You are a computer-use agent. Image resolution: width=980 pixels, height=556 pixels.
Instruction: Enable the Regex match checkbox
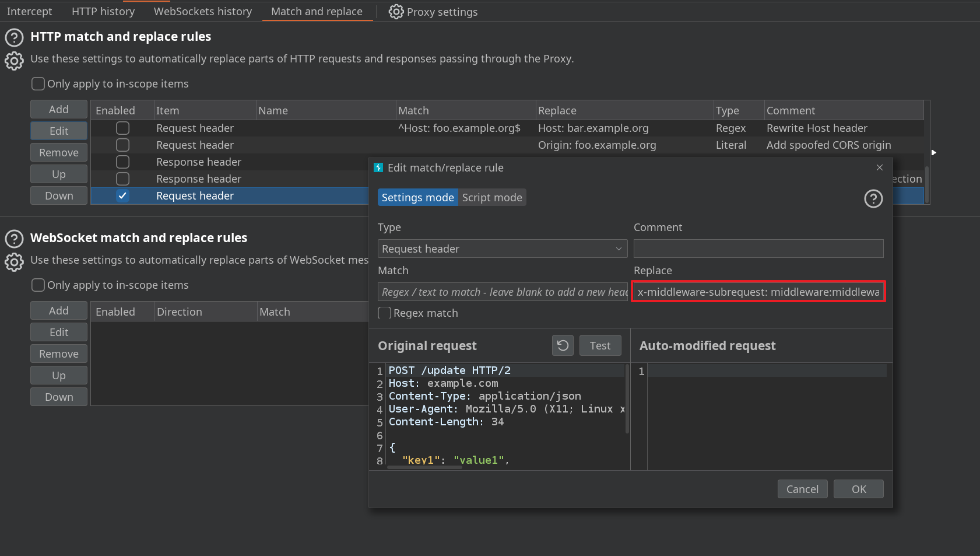pos(385,313)
